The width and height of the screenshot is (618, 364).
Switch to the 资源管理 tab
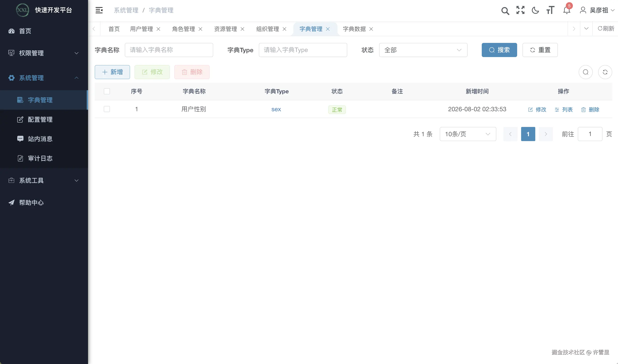tap(226, 29)
